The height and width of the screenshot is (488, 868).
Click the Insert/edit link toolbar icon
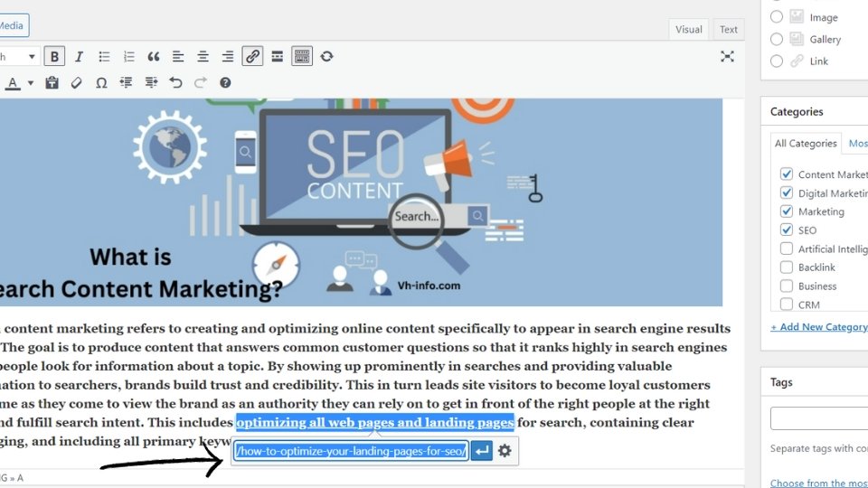pos(252,56)
